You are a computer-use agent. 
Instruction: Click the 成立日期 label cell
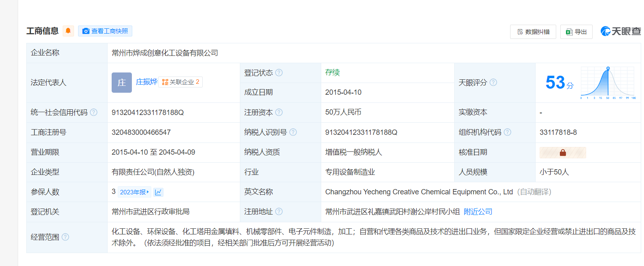point(280,92)
